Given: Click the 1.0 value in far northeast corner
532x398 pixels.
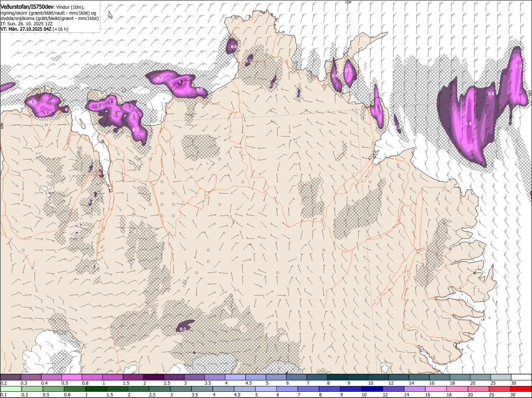Looking at the screenshot, I should [518, 66].
